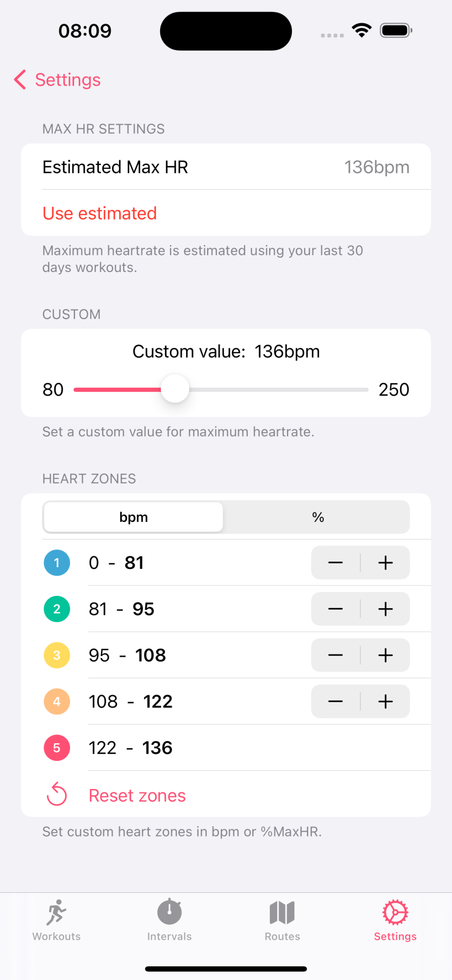Decrease zone 3 upper limit

[335, 655]
